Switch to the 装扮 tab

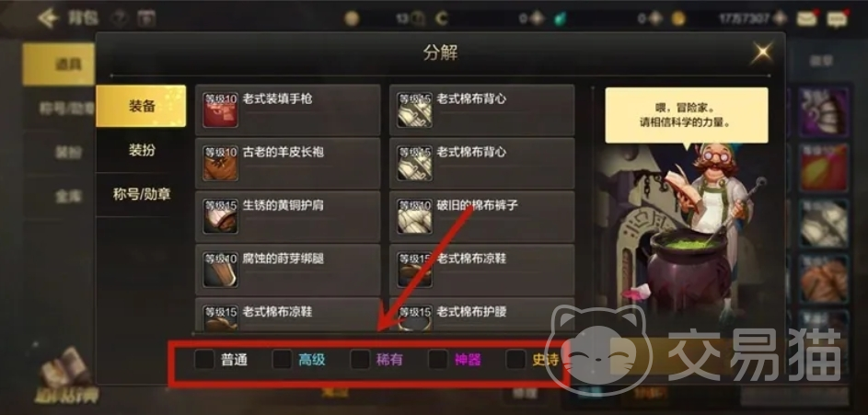tap(141, 150)
